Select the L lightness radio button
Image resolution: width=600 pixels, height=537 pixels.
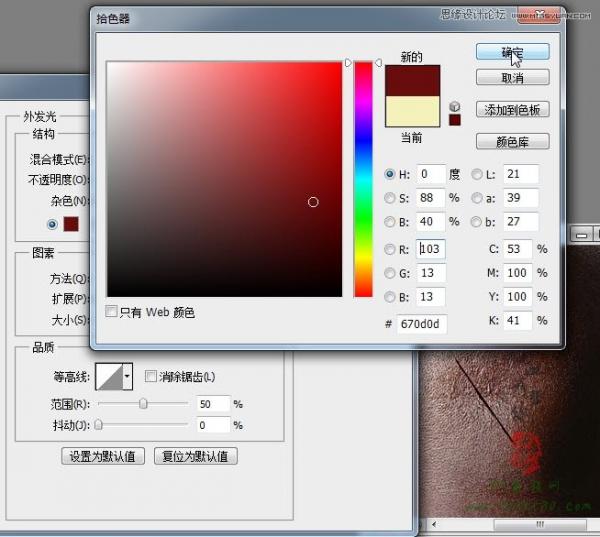point(477,174)
